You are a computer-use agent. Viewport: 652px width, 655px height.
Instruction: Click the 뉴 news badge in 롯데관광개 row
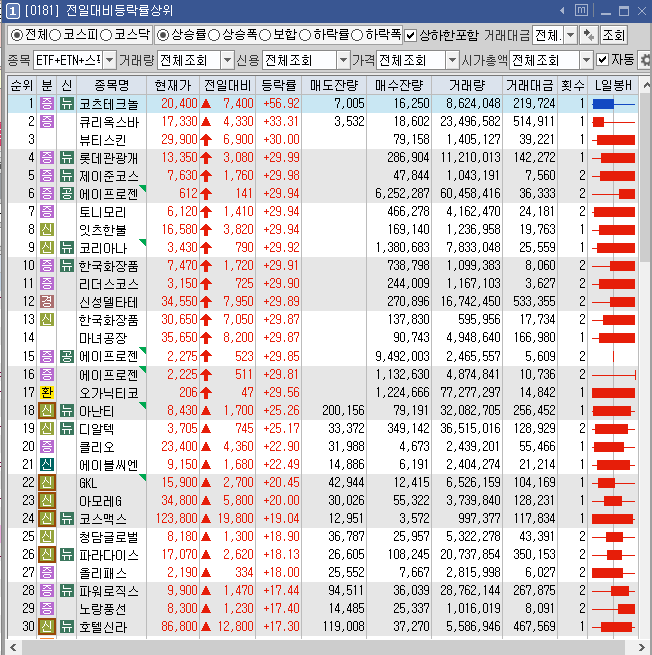pyautogui.click(x=67, y=158)
